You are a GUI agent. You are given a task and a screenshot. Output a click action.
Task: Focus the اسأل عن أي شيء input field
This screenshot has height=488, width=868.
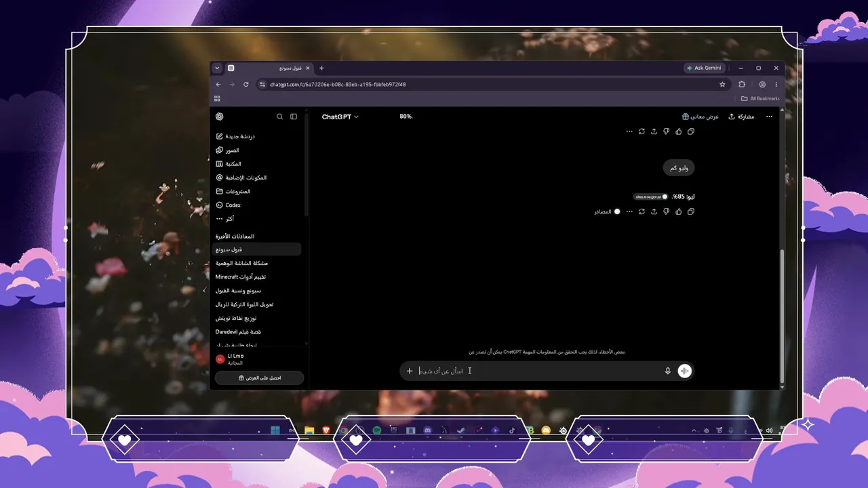(x=539, y=371)
